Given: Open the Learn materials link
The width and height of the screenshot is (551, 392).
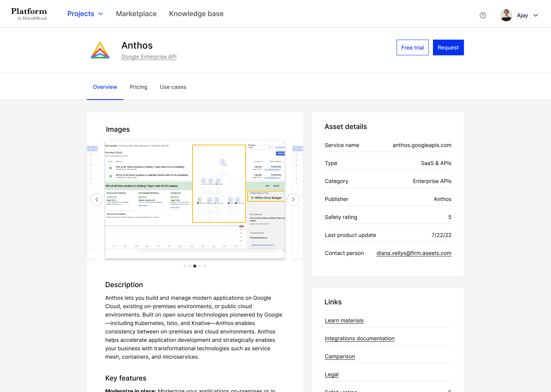Looking at the screenshot, I should 344,320.
